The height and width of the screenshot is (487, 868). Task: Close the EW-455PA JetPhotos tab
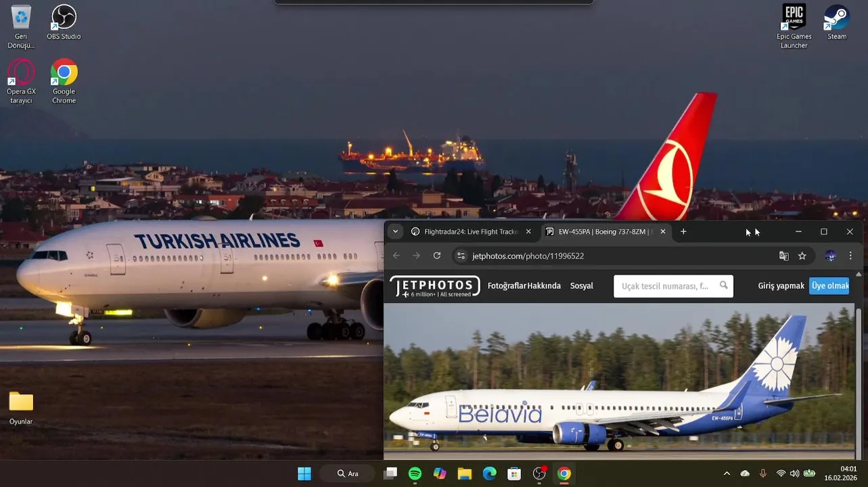click(x=662, y=231)
